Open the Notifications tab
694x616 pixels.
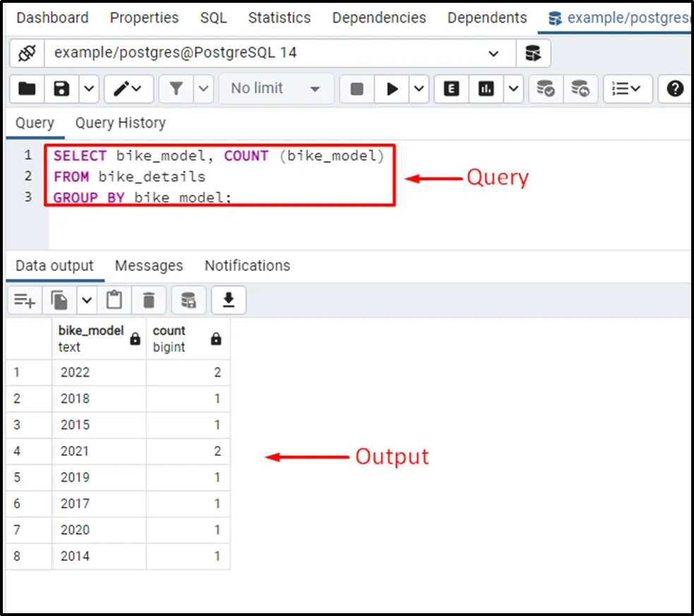point(247,265)
